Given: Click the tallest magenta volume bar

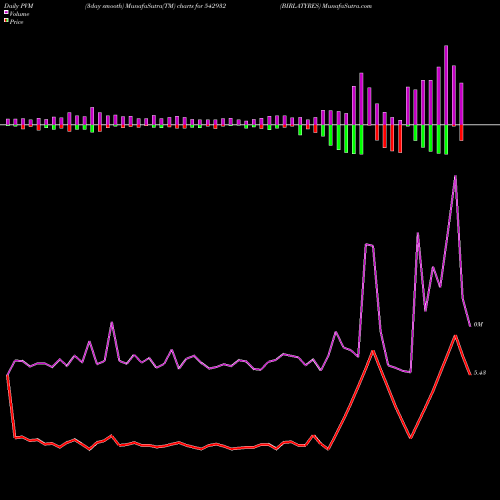Looking at the screenshot, I should tap(446, 85).
